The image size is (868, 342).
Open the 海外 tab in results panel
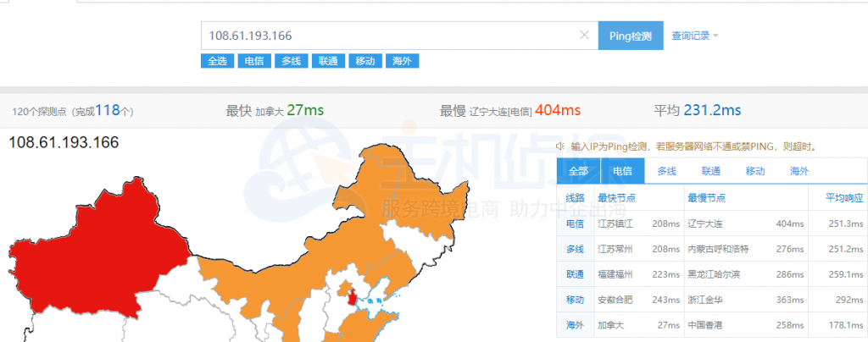pyautogui.click(x=799, y=171)
